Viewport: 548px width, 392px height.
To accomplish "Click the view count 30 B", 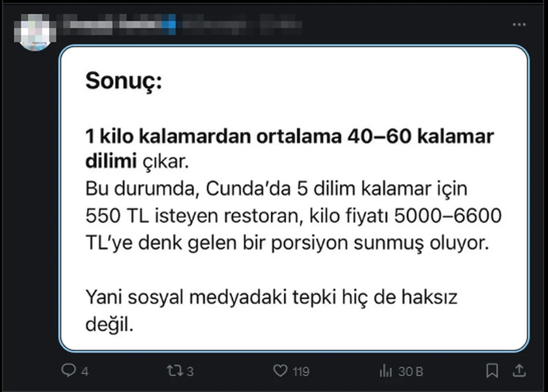I will tap(410, 371).
